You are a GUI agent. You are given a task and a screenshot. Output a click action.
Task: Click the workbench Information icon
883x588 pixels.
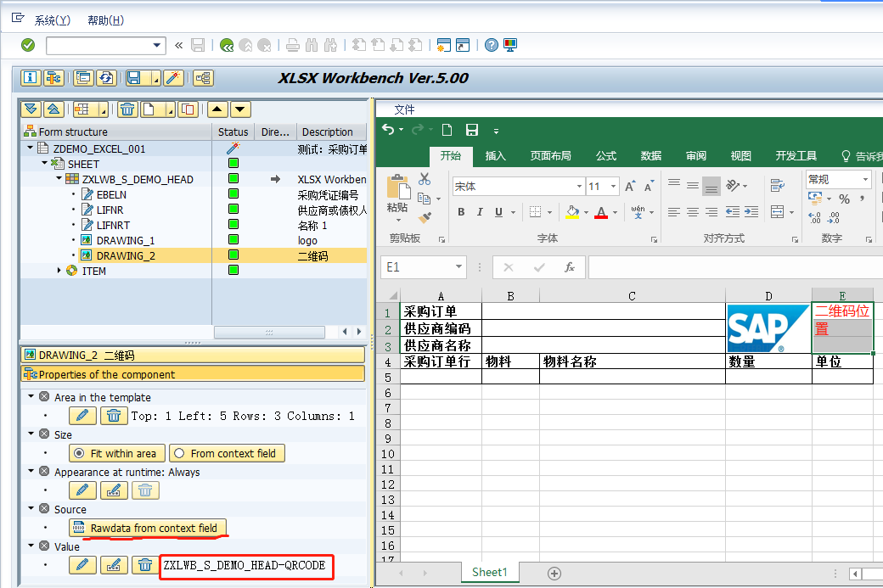point(31,78)
